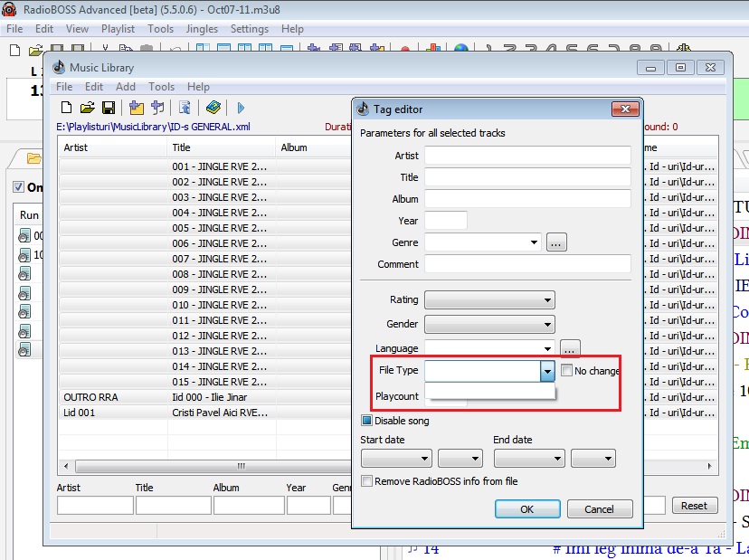The image size is (749, 560).
Task: Click the Music Library title bar icon
Action: tap(59, 67)
